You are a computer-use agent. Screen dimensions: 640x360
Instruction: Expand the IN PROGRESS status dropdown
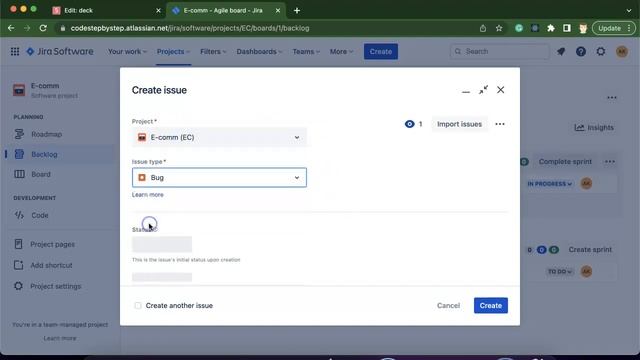tap(549, 184)
